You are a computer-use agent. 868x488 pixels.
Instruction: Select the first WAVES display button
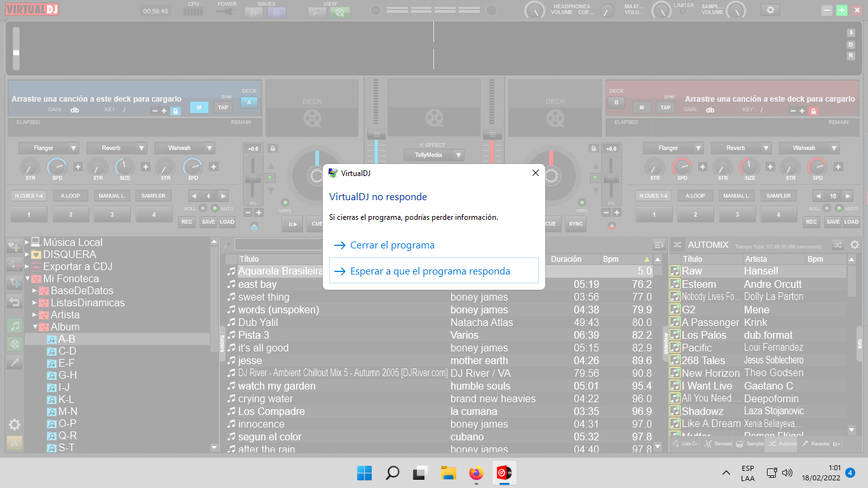[x=254, y=12]
